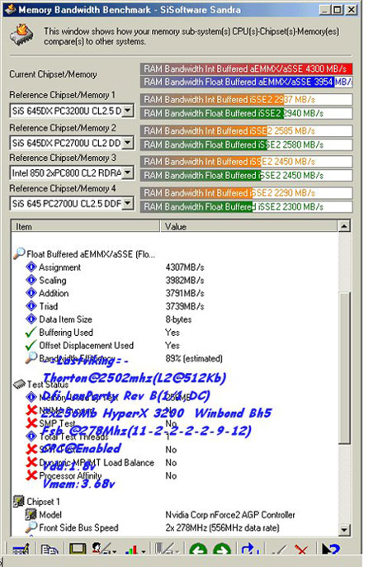The image size is (392, 567).
Task: Click orange Int Buffered iSSE2 2937 MB/s bar
Action: 246,99
